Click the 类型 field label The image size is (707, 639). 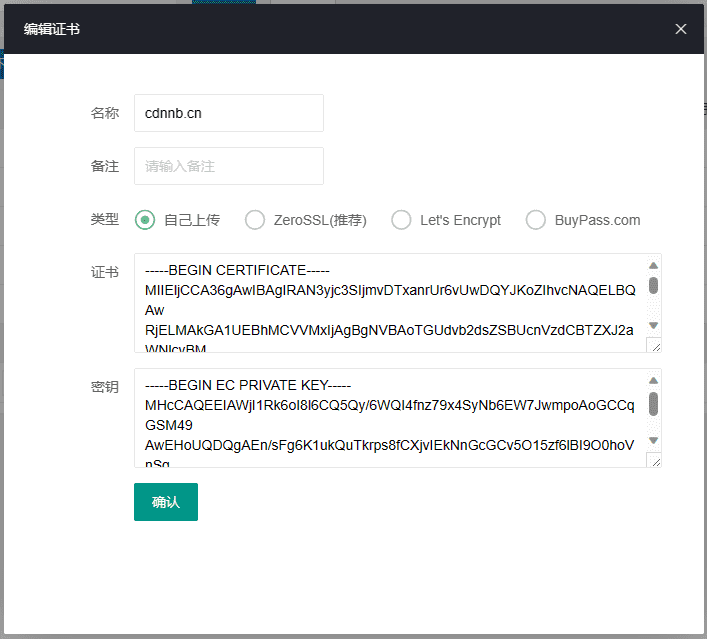(105, 220)
